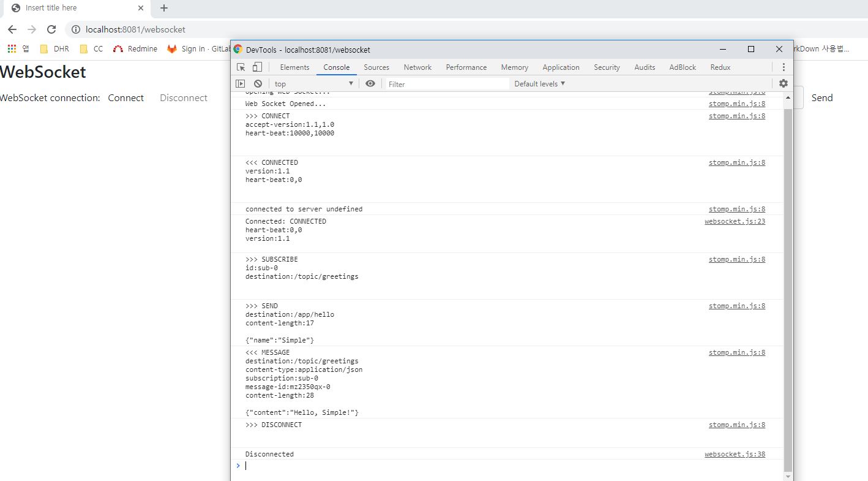Click the 'heart-beat:10000,10000' log line
Viewport: 868px width, 481px height.
(290, 133)
